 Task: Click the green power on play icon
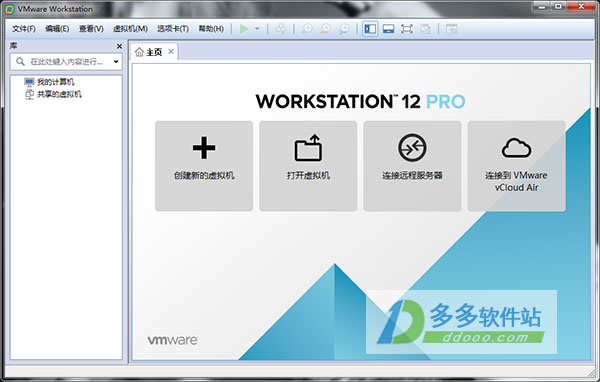coord(244,29)
